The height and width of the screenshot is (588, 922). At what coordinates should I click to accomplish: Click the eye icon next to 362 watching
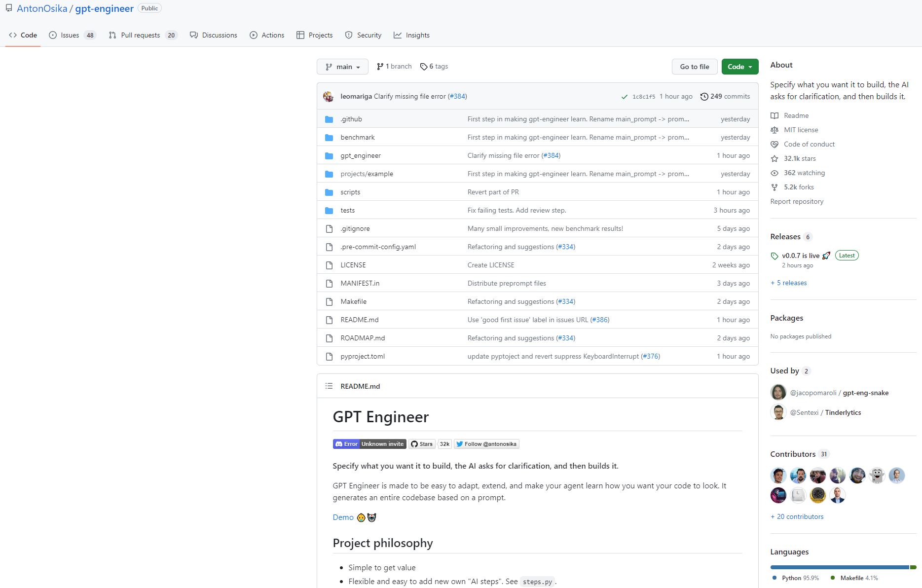[774, 173]
